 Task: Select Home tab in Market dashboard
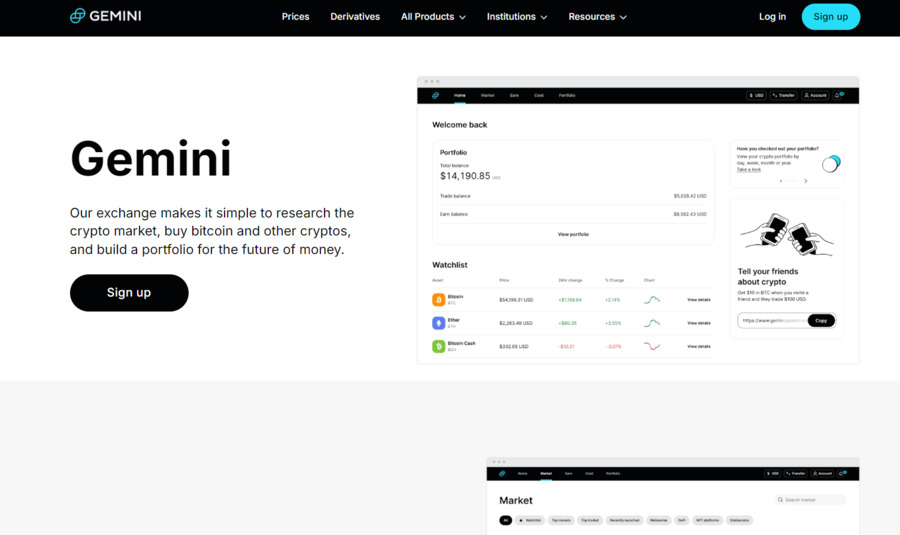tap(522, 474)
